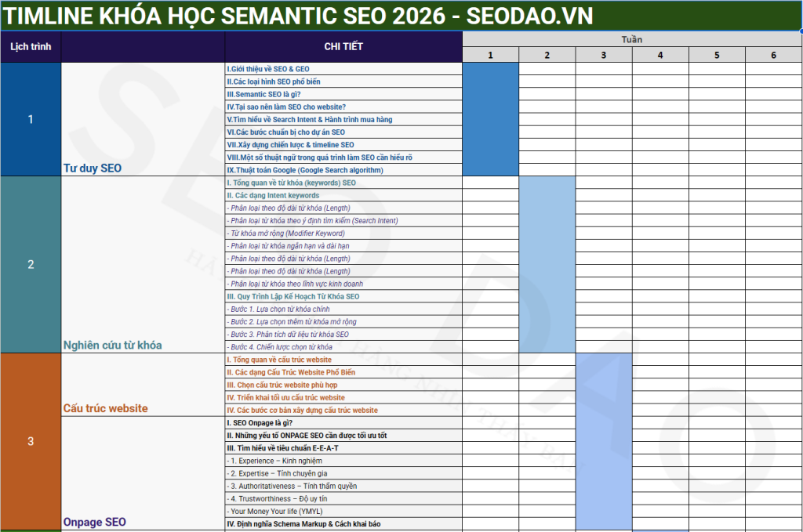Click the dark blue week 1 timeline block
The height and width of the screenshot is (532, 803).
[x=490, y=119]
